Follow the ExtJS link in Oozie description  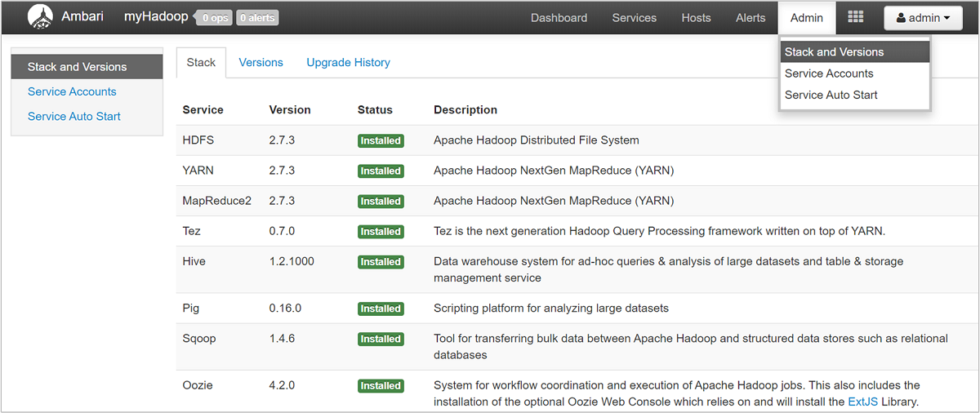[x=862, y=401]
